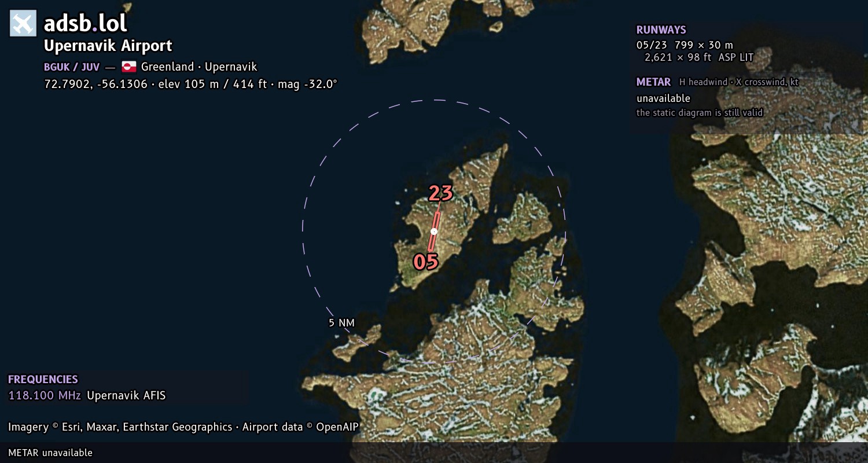Click the METAR section heading
This screenshot has width=868, height=463.
[x=653, y=82]
